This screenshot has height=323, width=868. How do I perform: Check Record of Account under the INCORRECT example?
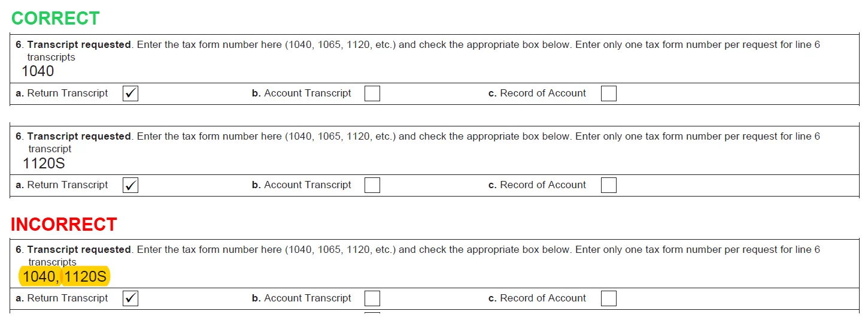click(609, 298)
